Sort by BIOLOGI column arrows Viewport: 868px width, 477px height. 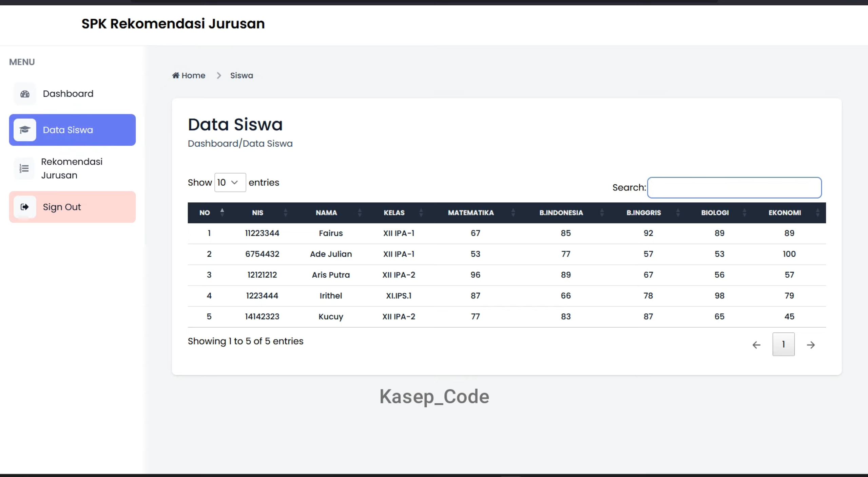point(744,213)
